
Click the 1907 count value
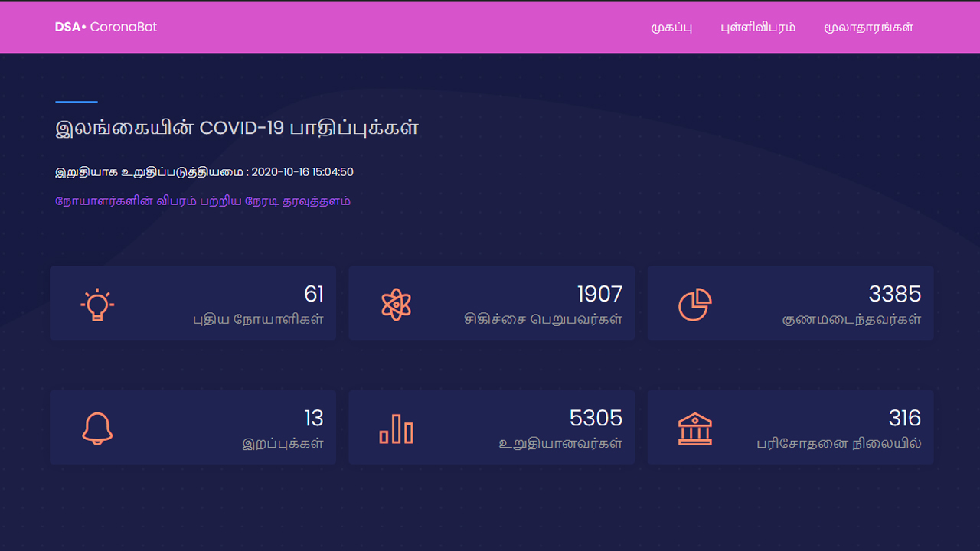[599, 294]
